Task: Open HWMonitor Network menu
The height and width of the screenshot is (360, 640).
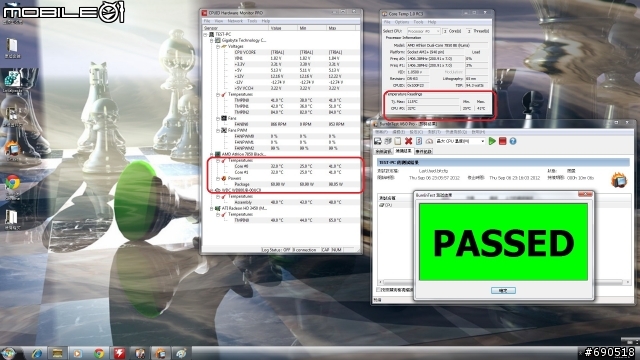Action: coord(235,21)
